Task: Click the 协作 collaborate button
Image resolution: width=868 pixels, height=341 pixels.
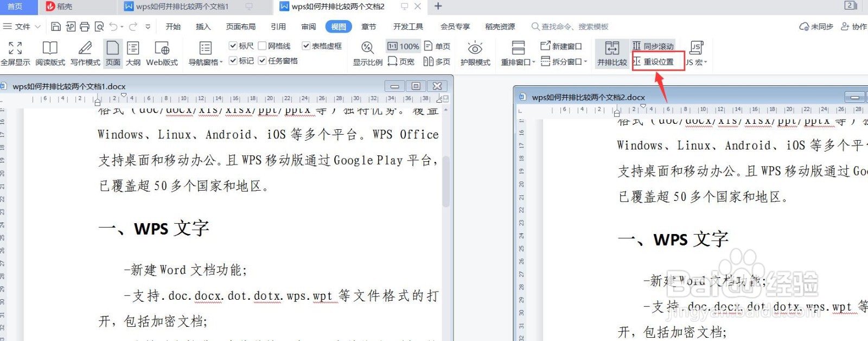Action: (854, 26)
